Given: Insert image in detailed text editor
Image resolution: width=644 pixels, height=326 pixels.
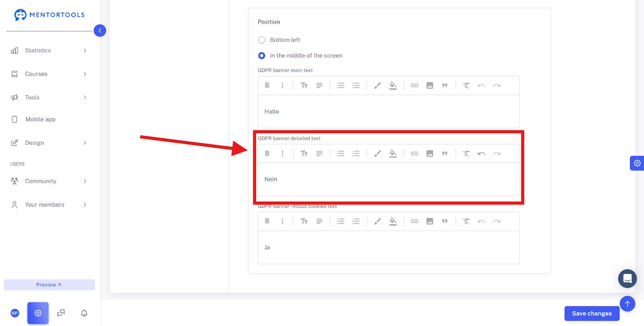Looking at the screenshot, I should [x=430, y=153].
